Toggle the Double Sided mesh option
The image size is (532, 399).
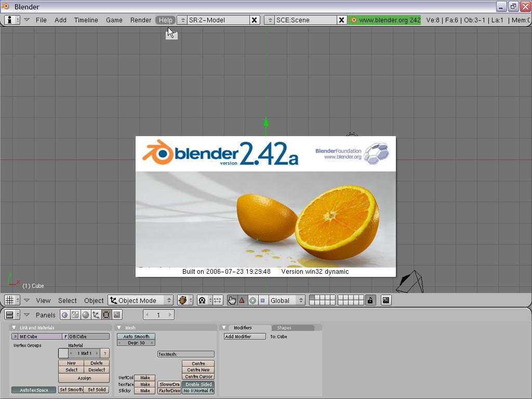tap(198, 384)
